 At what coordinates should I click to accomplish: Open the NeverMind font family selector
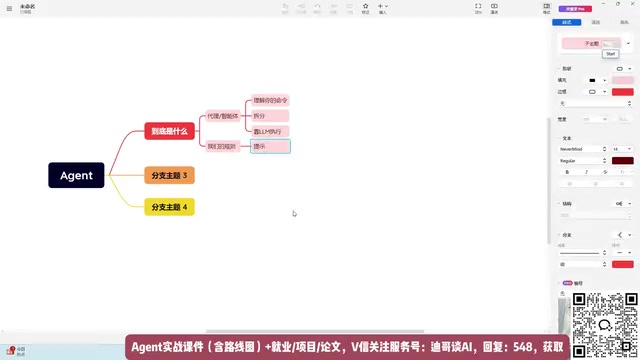(x=583, y=149)
